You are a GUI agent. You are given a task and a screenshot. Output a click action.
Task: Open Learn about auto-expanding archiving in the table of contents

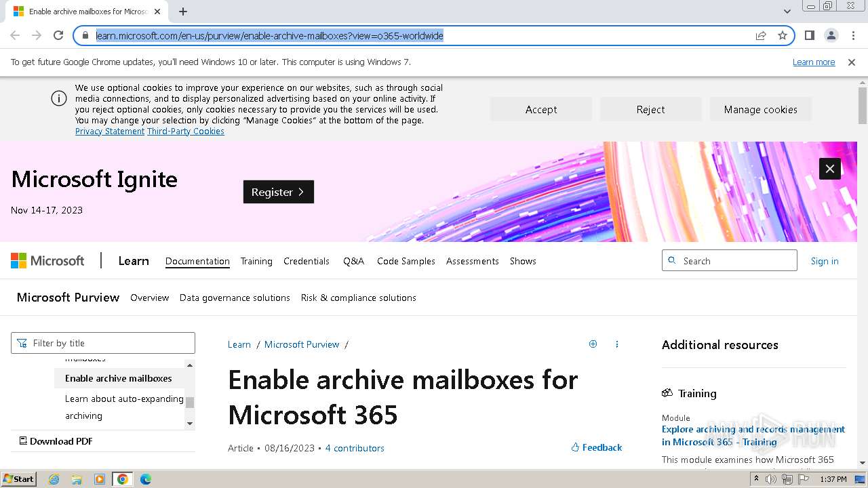point(124,407)
